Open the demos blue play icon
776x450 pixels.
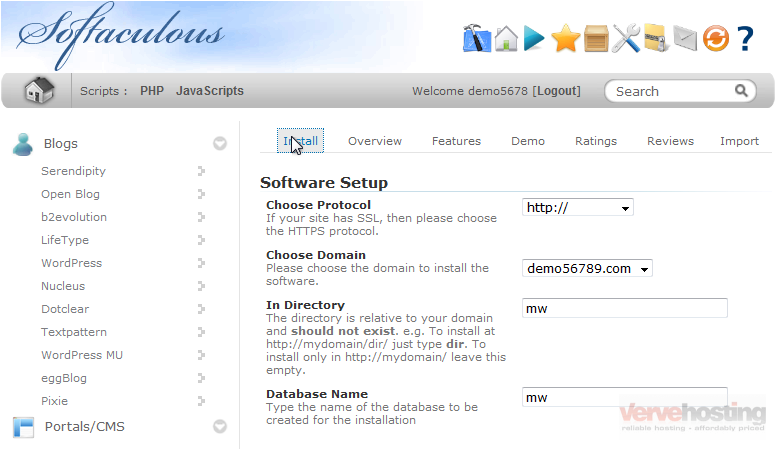click(534, 39)
